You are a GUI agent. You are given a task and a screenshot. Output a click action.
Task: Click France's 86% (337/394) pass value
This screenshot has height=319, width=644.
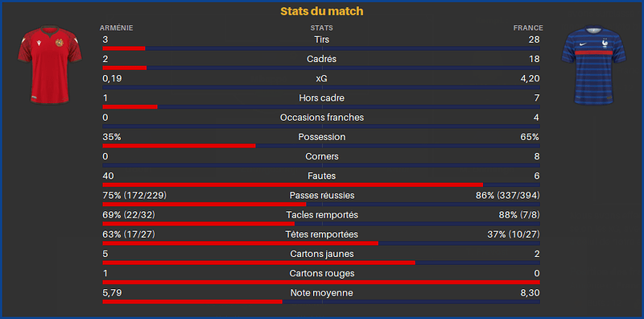[x=508, y=196]
